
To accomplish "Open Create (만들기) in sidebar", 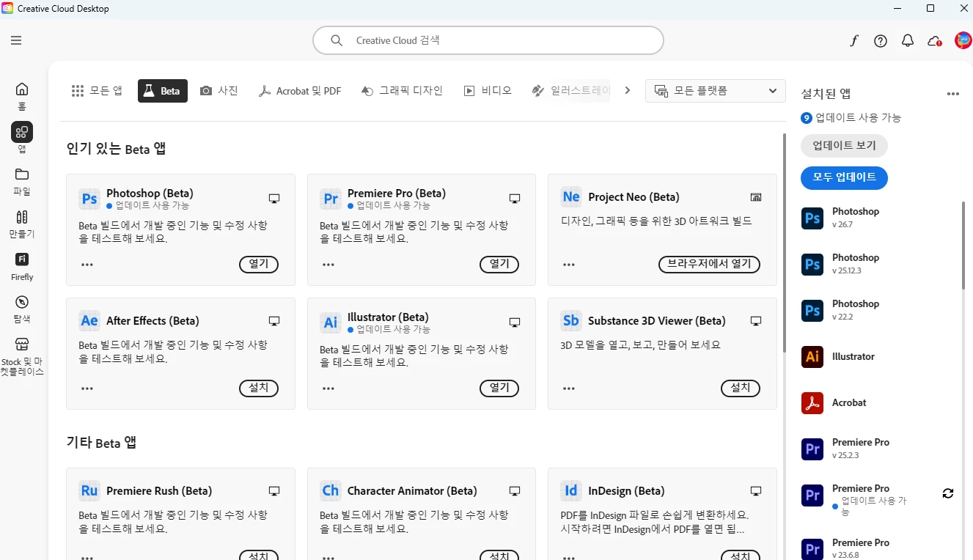I will coord(22,224).
